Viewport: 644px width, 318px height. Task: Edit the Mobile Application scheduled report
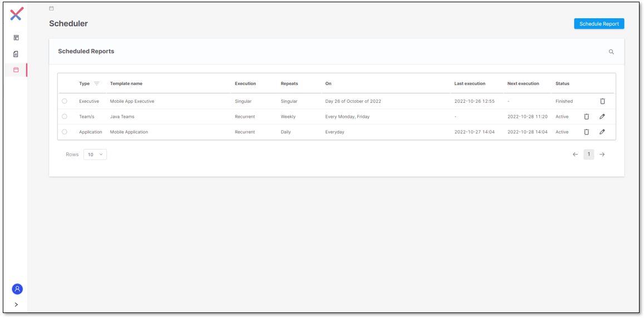pyautogui.click(x=602, y=132)
